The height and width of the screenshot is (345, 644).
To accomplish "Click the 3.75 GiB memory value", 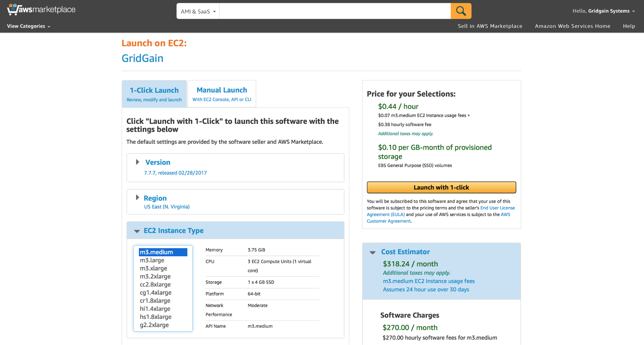I will [256, 250].
